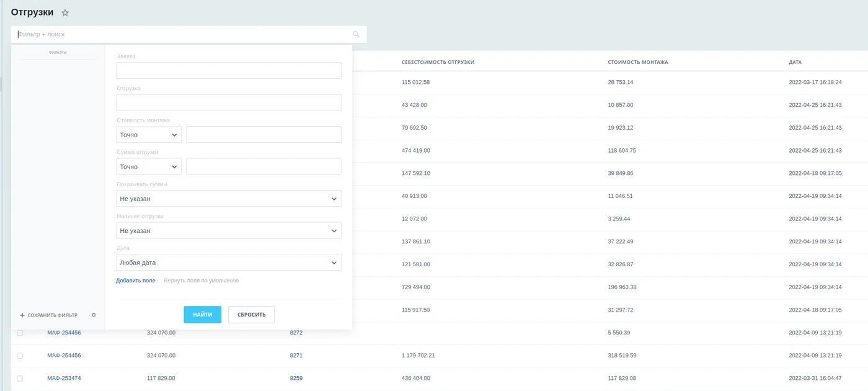Expand the Наличие отгрузки dropdown

(229, 231)
